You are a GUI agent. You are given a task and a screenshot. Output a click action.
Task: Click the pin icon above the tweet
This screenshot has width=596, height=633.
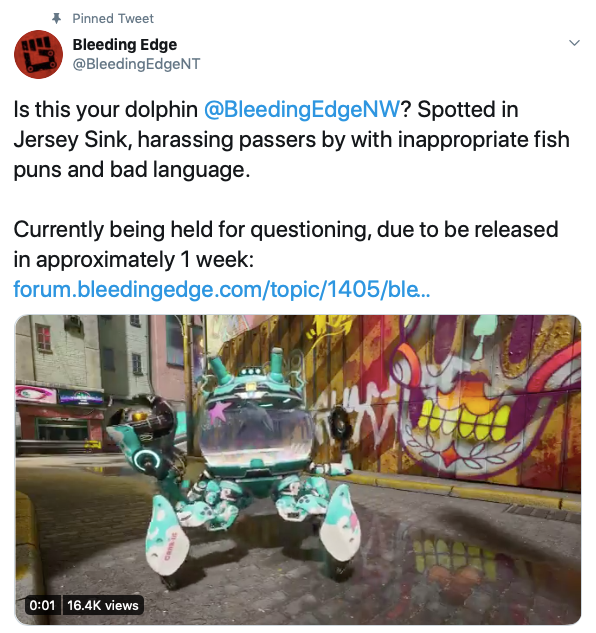pos(57,18)
